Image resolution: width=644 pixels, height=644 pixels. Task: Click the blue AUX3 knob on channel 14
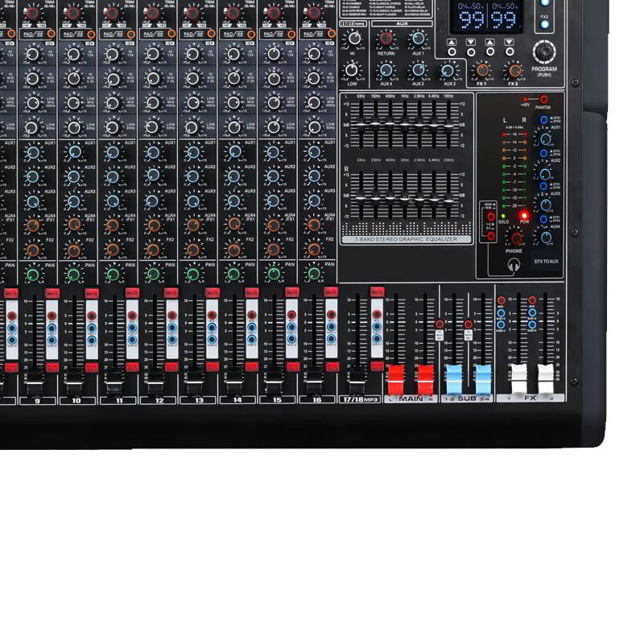[x=233, y=200]
